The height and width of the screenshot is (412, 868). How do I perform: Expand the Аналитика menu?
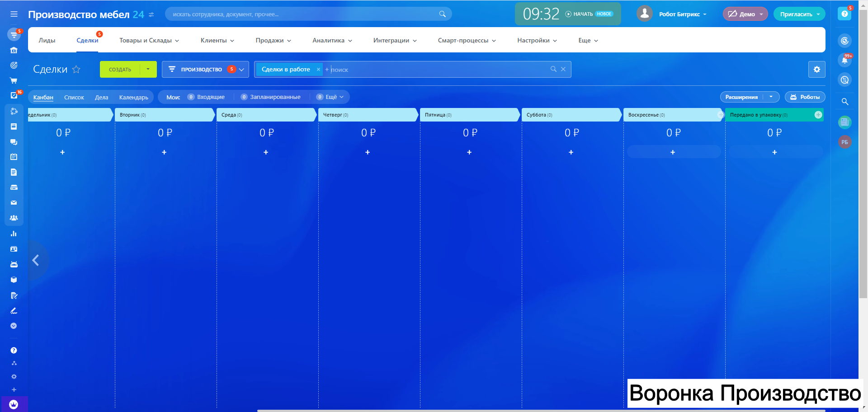332,40
